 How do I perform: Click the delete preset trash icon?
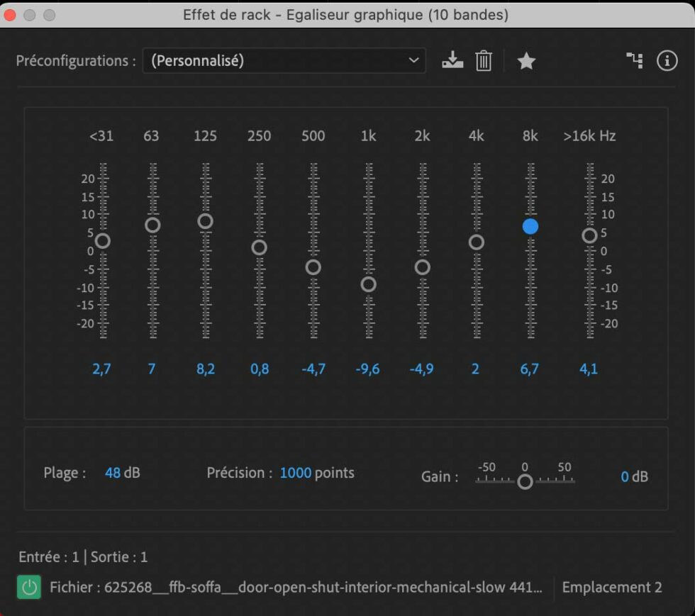[484, 61]
